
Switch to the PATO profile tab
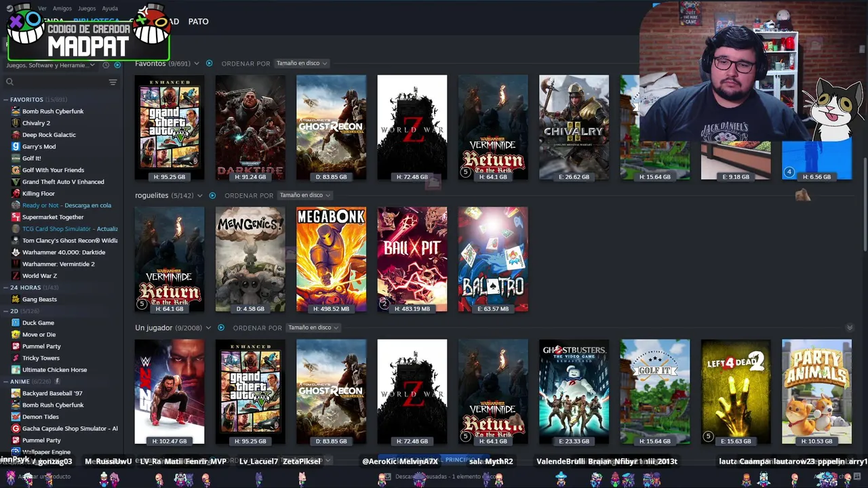pos(198,22)
